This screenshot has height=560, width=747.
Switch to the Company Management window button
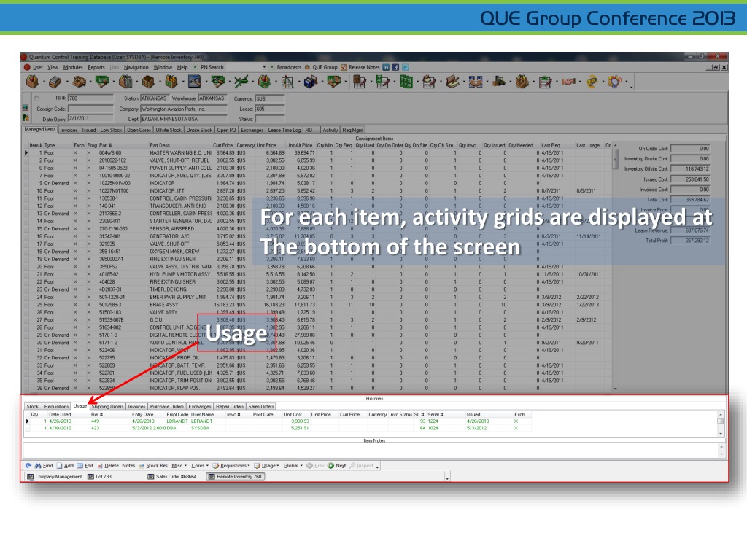point(55,477)
